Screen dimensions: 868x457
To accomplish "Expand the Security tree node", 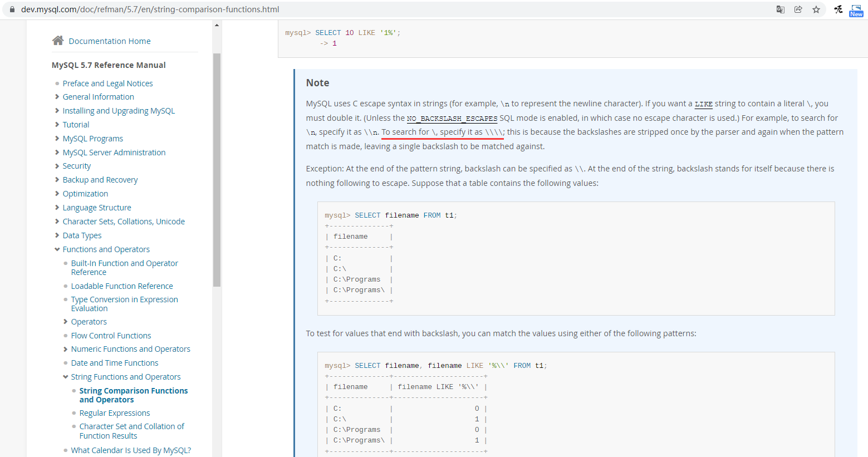I will coord(57,166).
